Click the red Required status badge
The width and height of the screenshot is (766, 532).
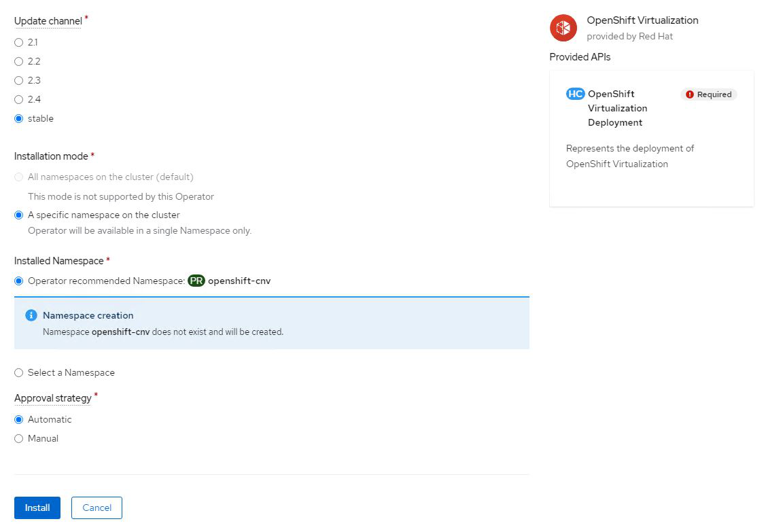tap(709, 94)
